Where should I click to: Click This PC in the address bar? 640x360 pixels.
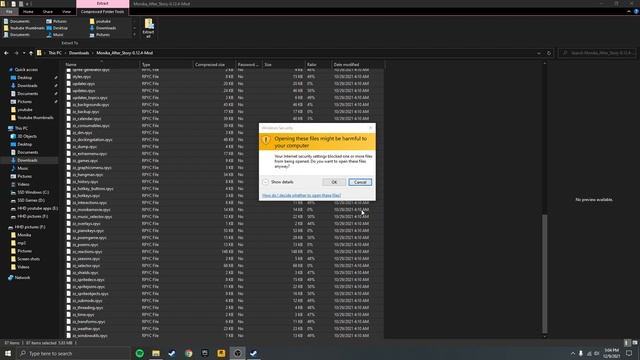(x=55, y=53)
